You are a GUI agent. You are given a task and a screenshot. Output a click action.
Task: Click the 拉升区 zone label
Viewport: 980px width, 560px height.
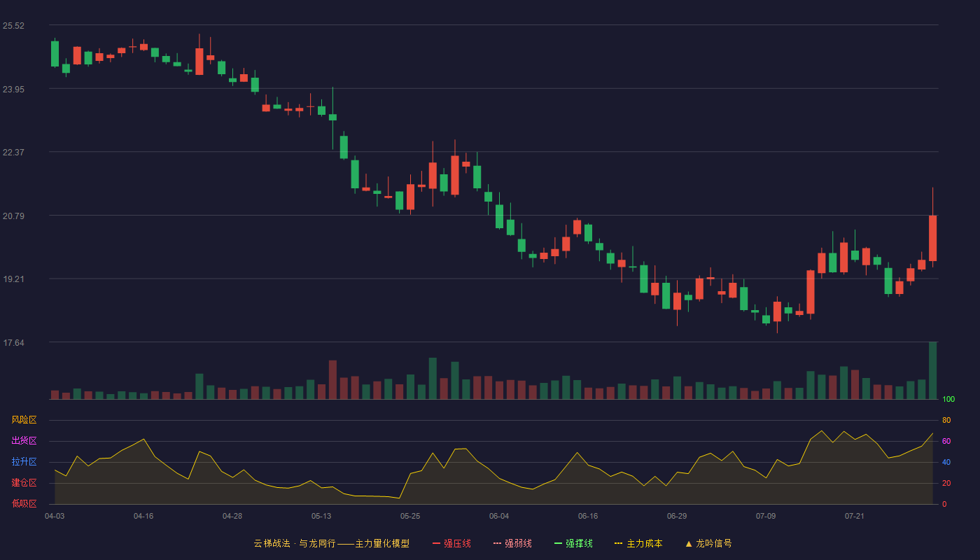24,462
